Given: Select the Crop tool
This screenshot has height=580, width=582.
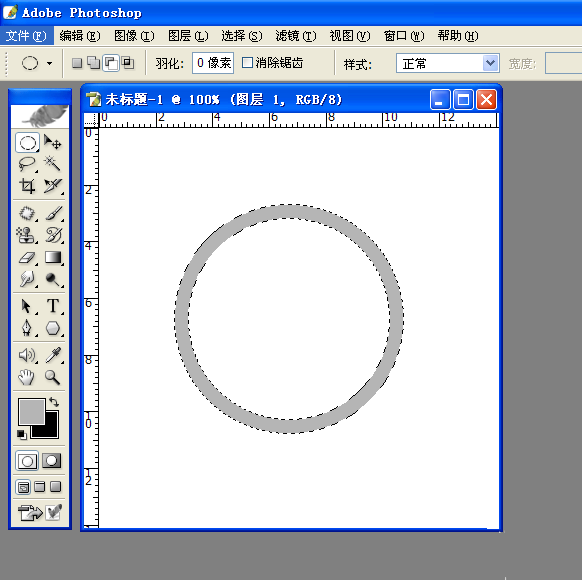Looking at the screenshot, I should [27, 186].
